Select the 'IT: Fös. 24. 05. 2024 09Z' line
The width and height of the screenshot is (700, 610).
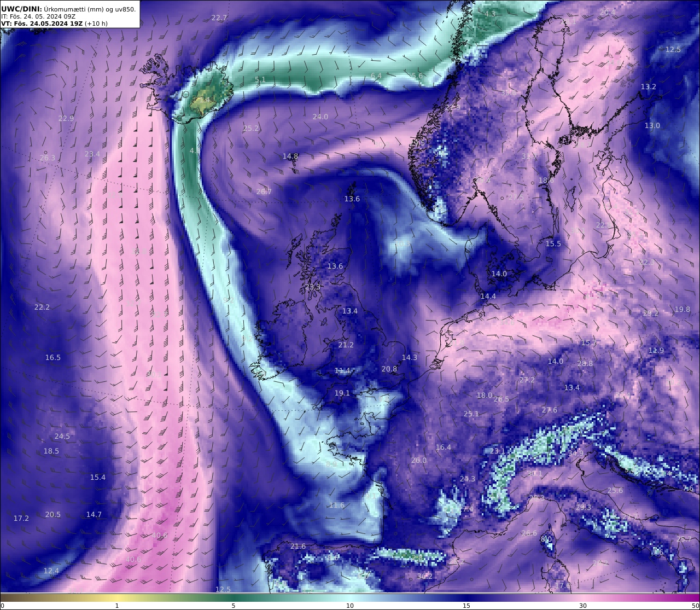38,16
